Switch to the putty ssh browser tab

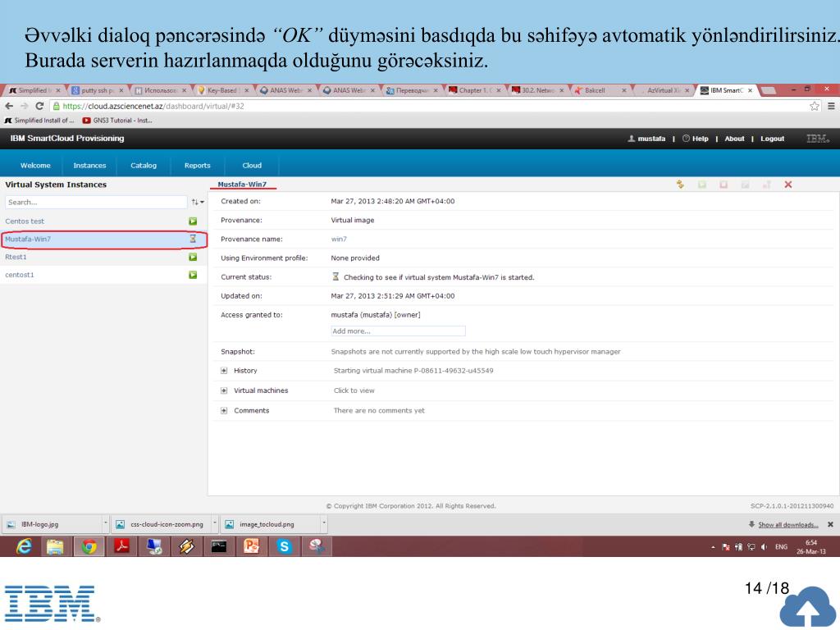coord(98,90)
